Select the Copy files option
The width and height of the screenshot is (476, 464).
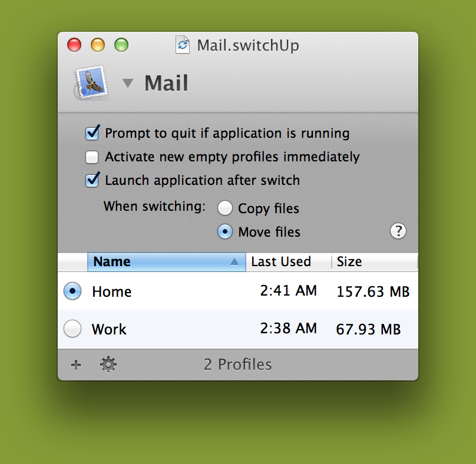pyautogui.click(x=225, y=208)
